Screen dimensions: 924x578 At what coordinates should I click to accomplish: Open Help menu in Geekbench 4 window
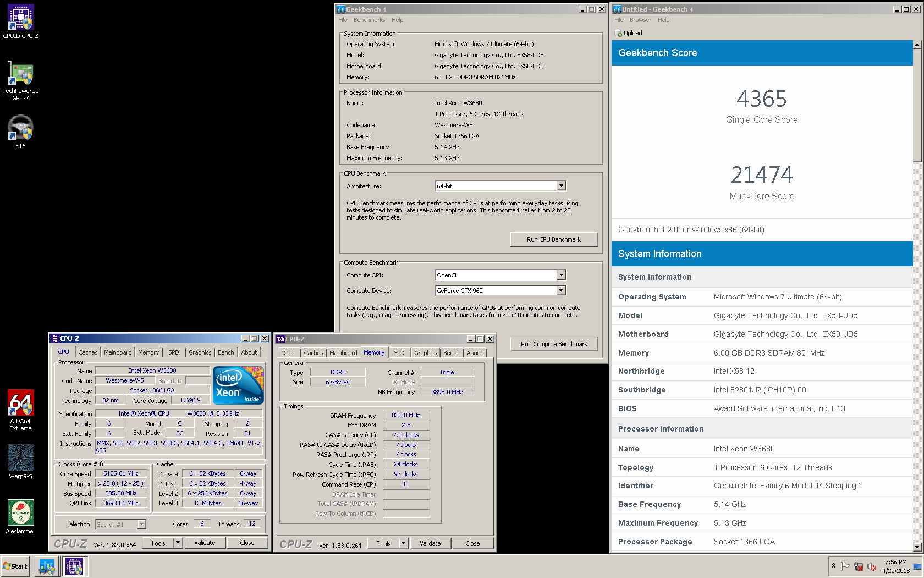tap(398, 20)
